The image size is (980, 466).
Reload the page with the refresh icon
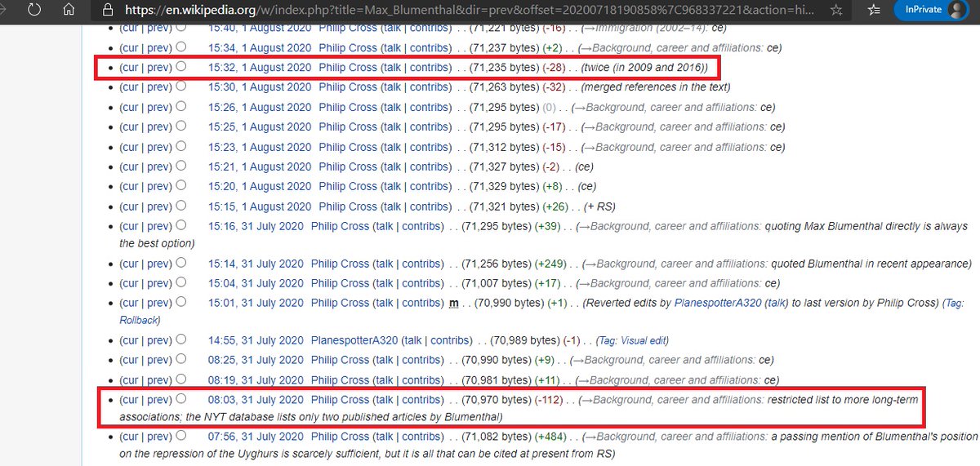click(x=33, y=11)
